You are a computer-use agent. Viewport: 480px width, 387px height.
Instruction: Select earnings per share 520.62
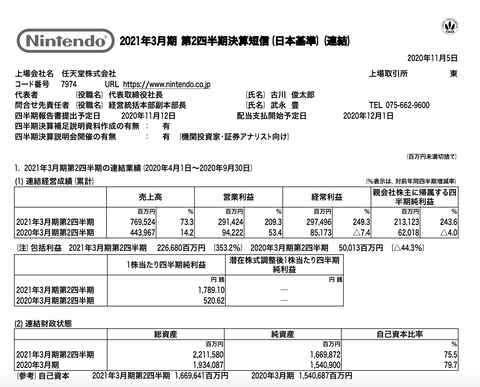click(214, 301)
